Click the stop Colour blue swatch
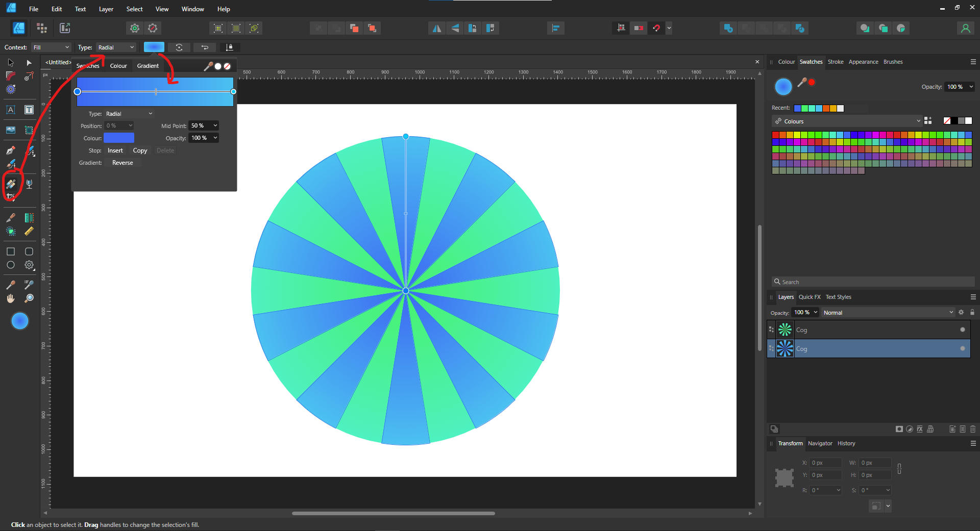This screenshot has height=531, width=980. [119, 138]
